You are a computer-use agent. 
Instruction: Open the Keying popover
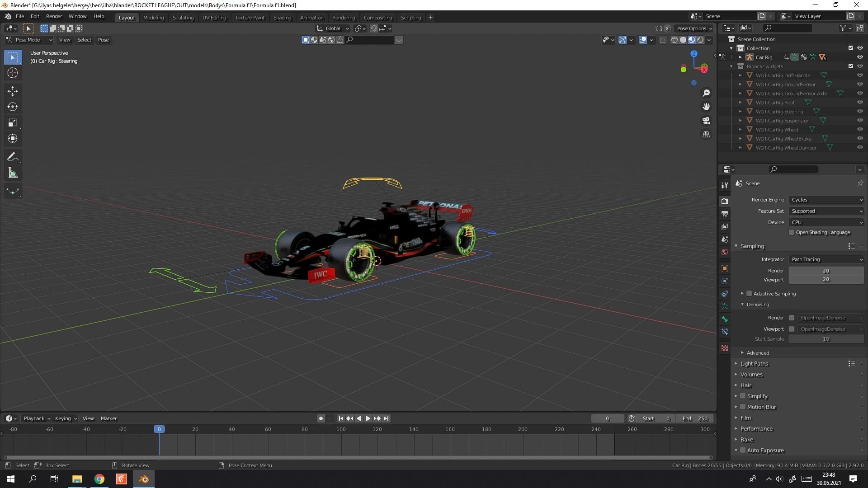(x=66, y=418)
